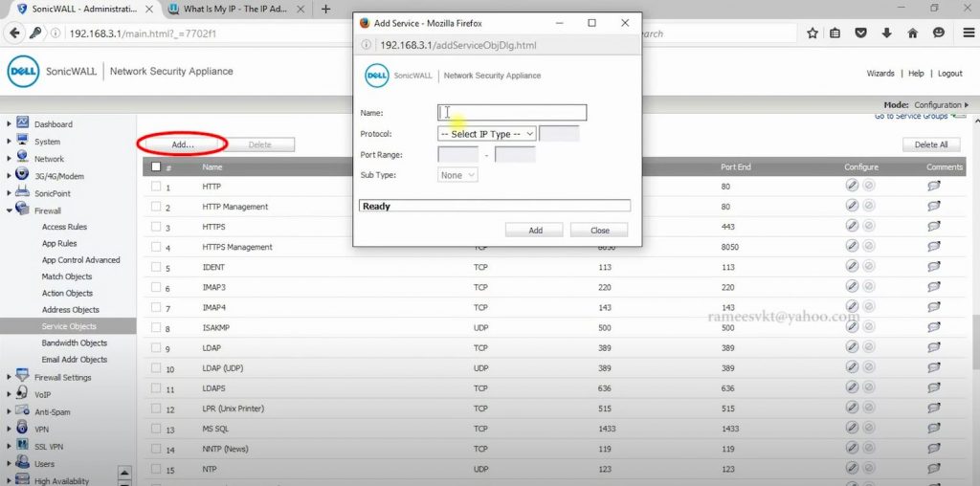This screenshot has height=486, width=980.
Task: Open the Firefox downloads arrow icon
Action: pos(886,33)
